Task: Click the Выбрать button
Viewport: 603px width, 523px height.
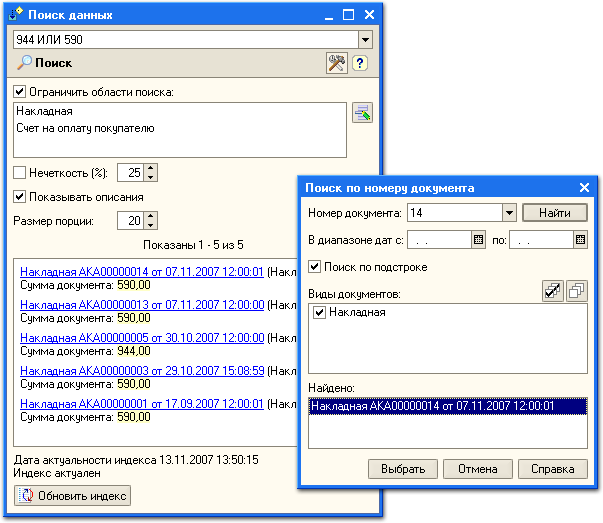Action: (407, 469)
